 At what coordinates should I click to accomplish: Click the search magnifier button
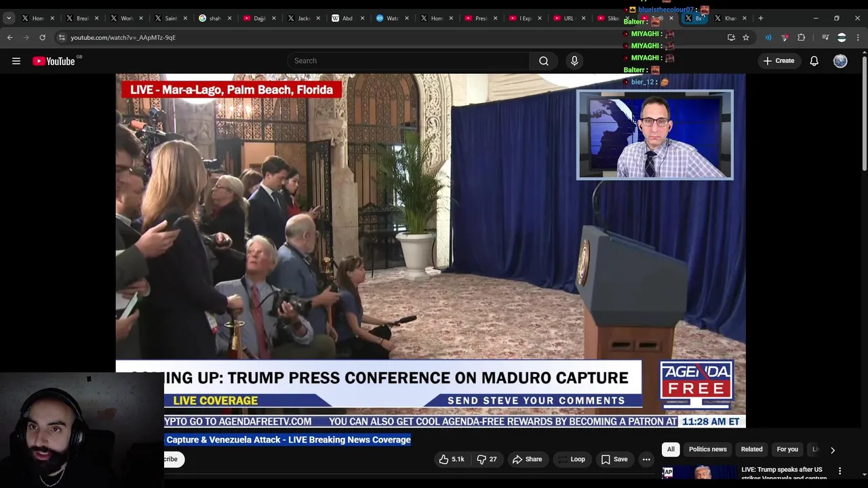click(544, 61)
